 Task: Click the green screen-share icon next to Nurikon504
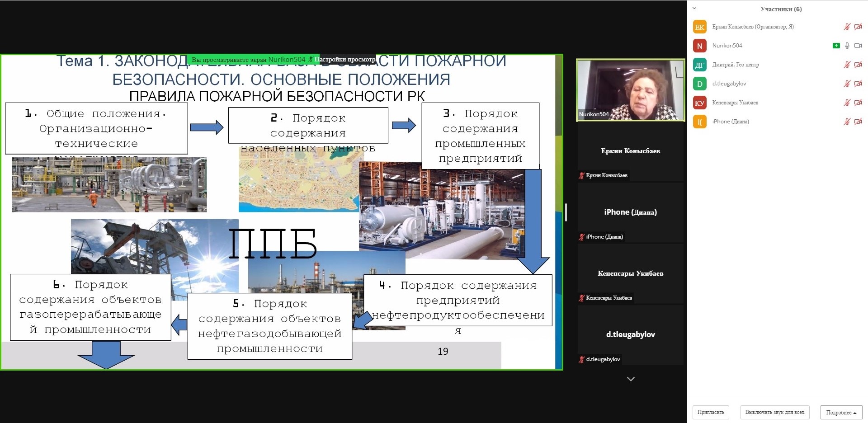(x=836, y=46)
